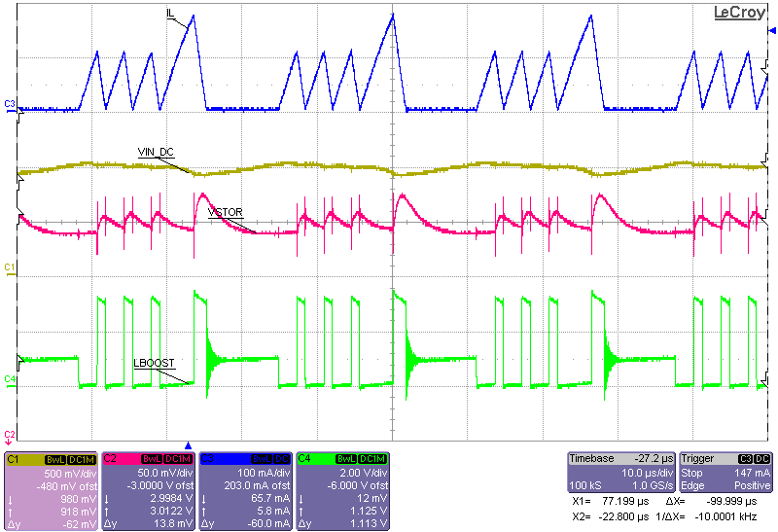Click the 980 mV cursor reading
Image resolution: width=778 pixels, height=532 pixels.
(79, 499)
